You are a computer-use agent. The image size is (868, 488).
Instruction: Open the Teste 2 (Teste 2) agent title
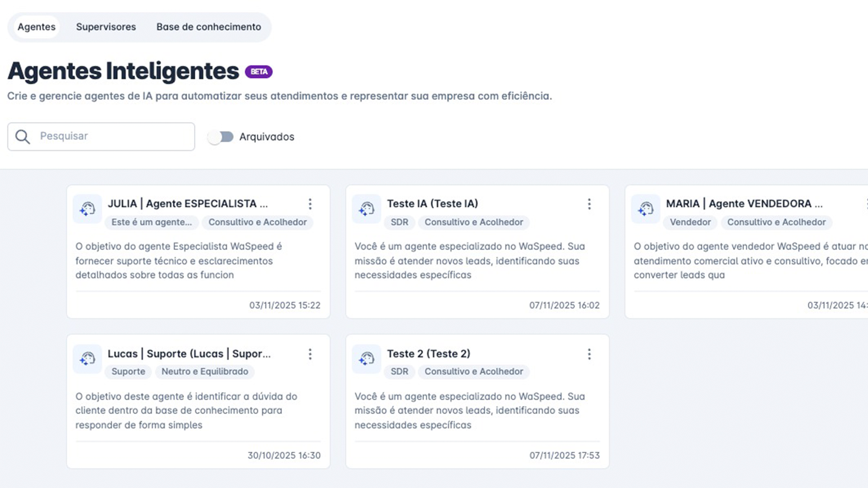pyautogui.click(x=428, y=354)
